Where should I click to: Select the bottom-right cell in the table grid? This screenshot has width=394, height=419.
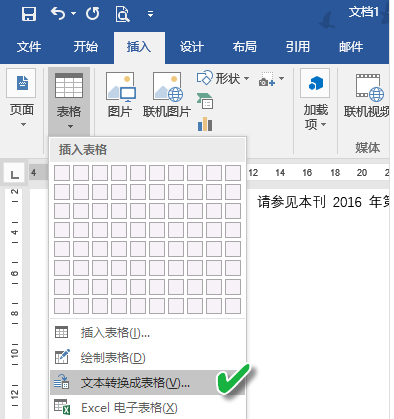233,306
